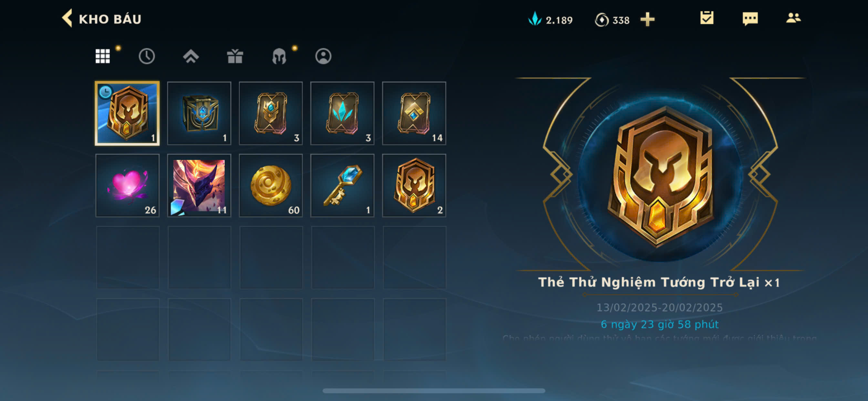Select the gold chevron card with quantity 14
Viewport: 868px width, 401px height.
coord(414,113)
